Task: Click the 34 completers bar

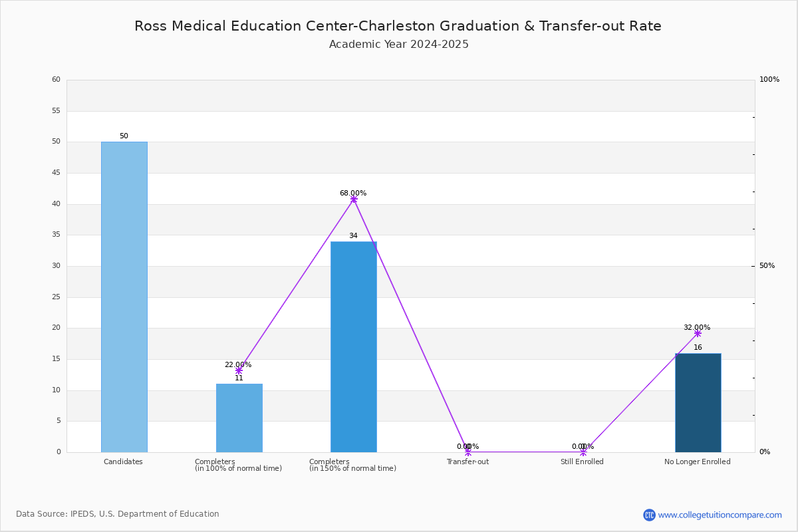Action: coord(354,347)
